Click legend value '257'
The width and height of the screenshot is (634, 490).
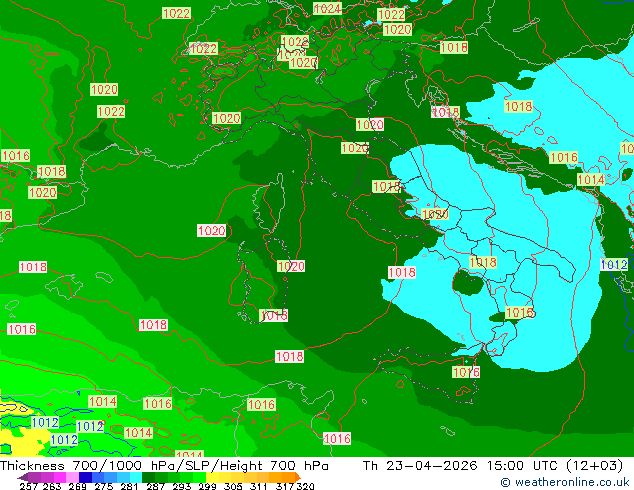pyautogui.click(x=28, y=486)
